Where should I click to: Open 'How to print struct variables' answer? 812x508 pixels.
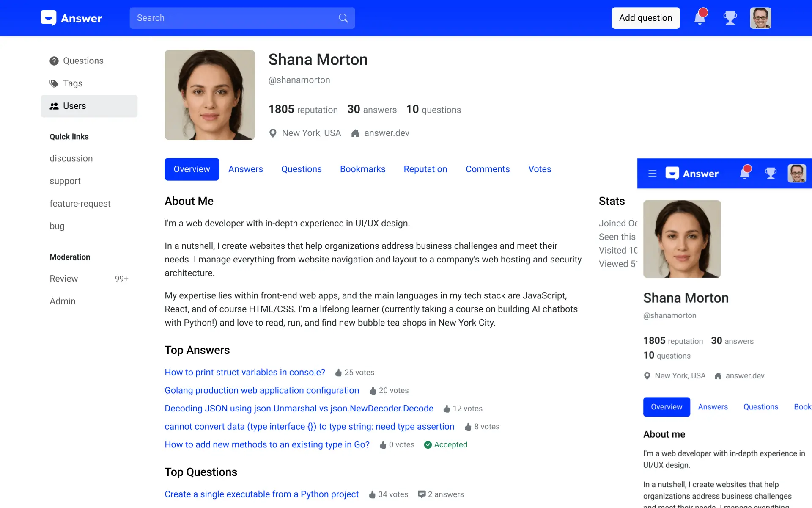[244, 373]
